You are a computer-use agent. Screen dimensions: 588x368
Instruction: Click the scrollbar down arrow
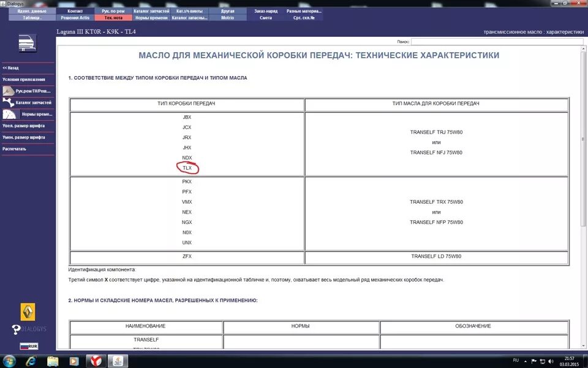click(583, 346)
